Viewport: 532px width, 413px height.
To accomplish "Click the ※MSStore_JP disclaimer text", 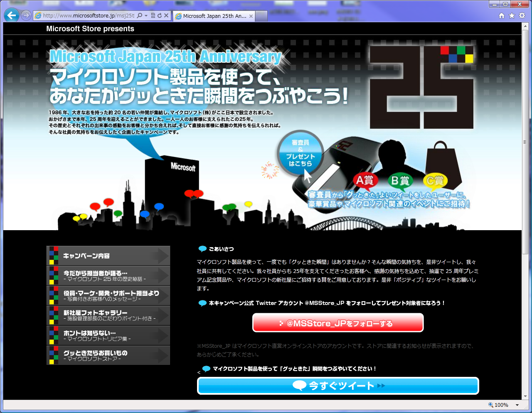I will tap(335, 350).
